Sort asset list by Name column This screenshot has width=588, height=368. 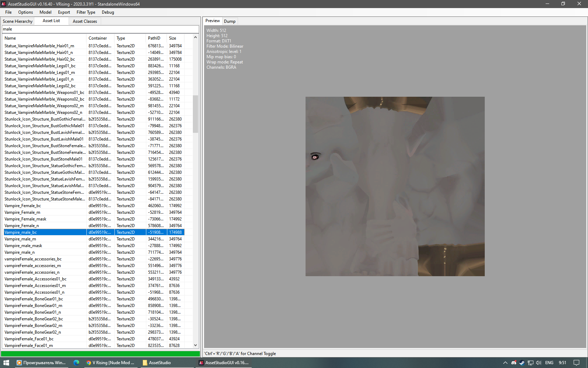pyautogui.click(x=10, y=38)
